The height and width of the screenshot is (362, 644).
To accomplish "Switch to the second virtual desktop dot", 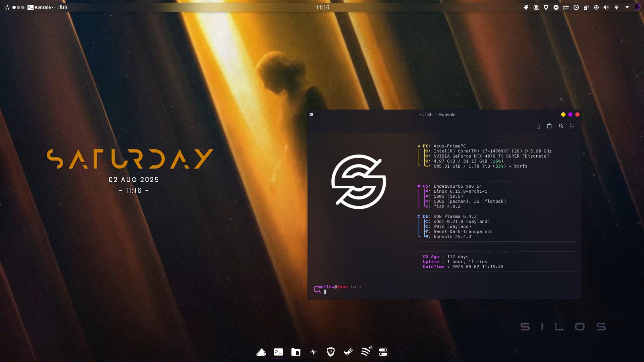I will (18, 7).
